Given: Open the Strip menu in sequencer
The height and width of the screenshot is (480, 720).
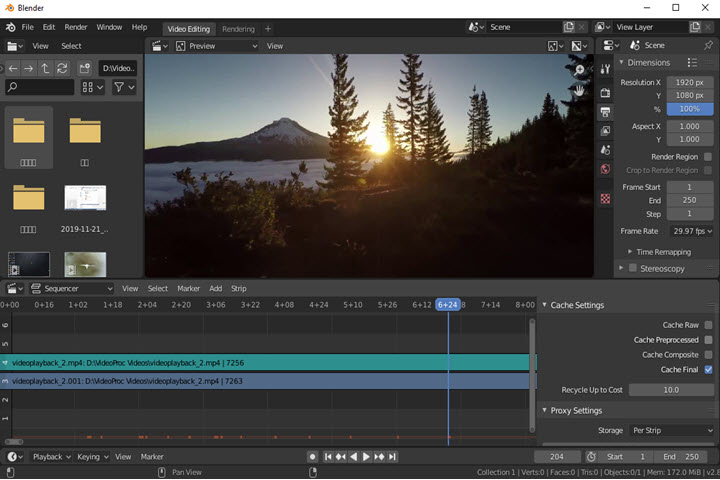Looking at the screenshot, I should pyautogui.click(x=239, y=288).
